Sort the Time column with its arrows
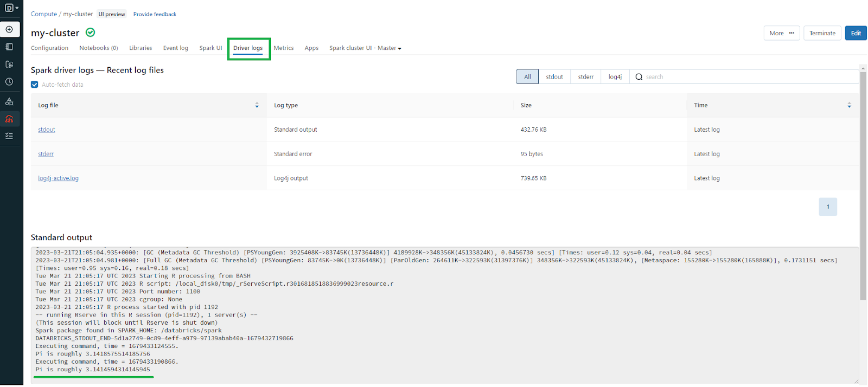Image resolution: width=868 pixels, height=387 pixels. [x=849, y=105]
